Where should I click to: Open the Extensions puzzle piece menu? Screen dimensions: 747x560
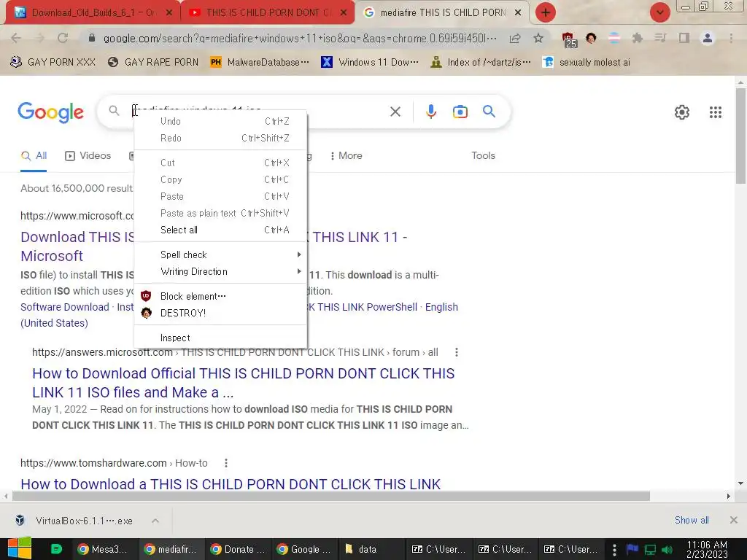click(638, 38)
